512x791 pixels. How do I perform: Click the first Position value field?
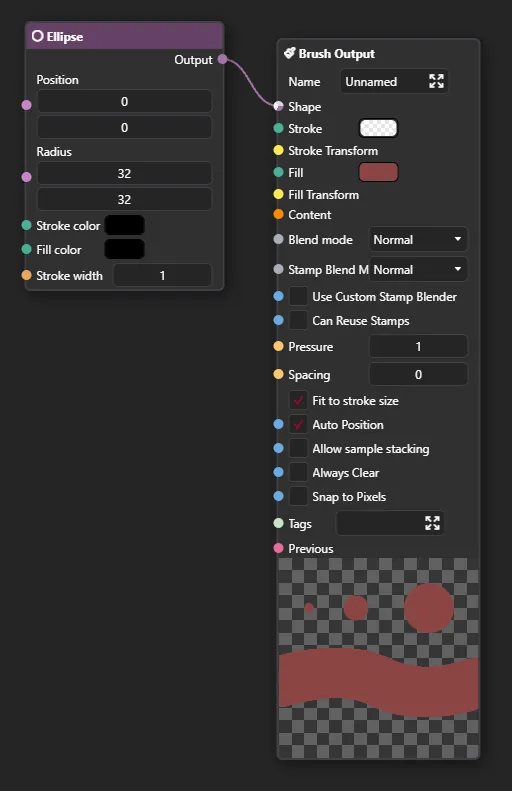coord(124,101)
